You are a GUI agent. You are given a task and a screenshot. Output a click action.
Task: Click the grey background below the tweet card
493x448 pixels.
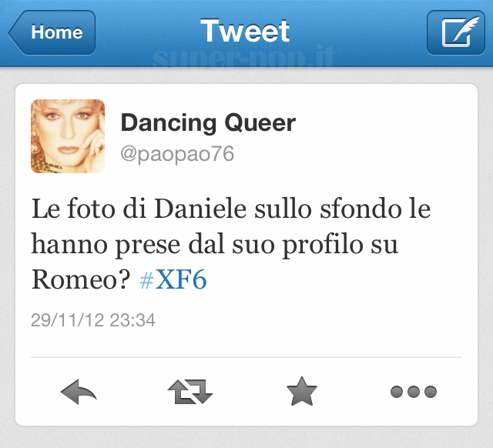[246, 437]
